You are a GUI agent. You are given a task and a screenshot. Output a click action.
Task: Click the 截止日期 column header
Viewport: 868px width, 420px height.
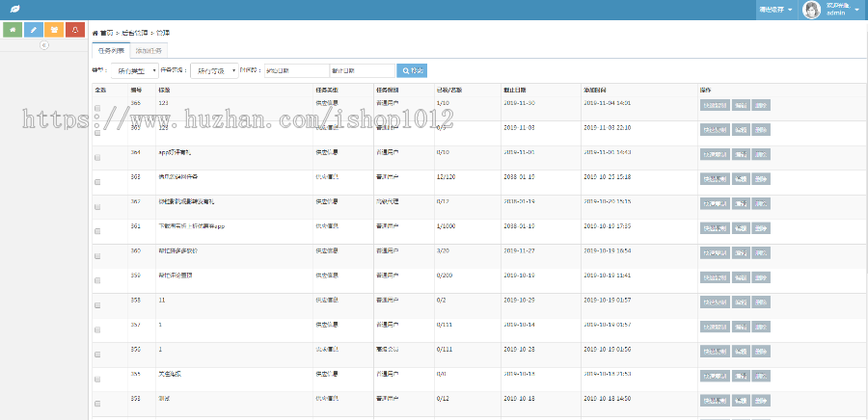pos(514,90)
